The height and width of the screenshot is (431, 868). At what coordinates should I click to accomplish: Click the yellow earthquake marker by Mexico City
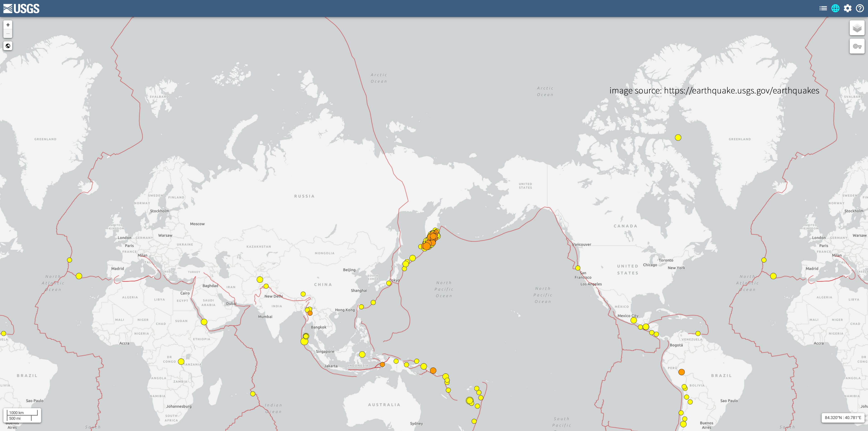pyautogui.click(x=633, y=320)
